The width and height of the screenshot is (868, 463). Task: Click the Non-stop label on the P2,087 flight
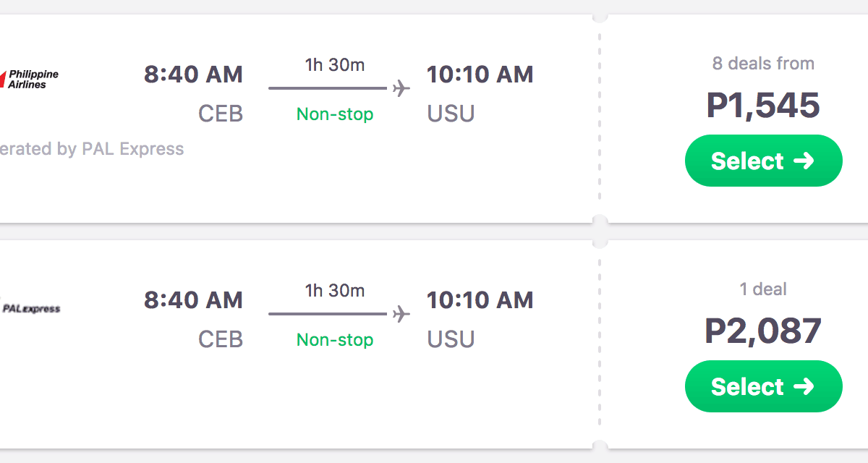[x=335, y=340]
